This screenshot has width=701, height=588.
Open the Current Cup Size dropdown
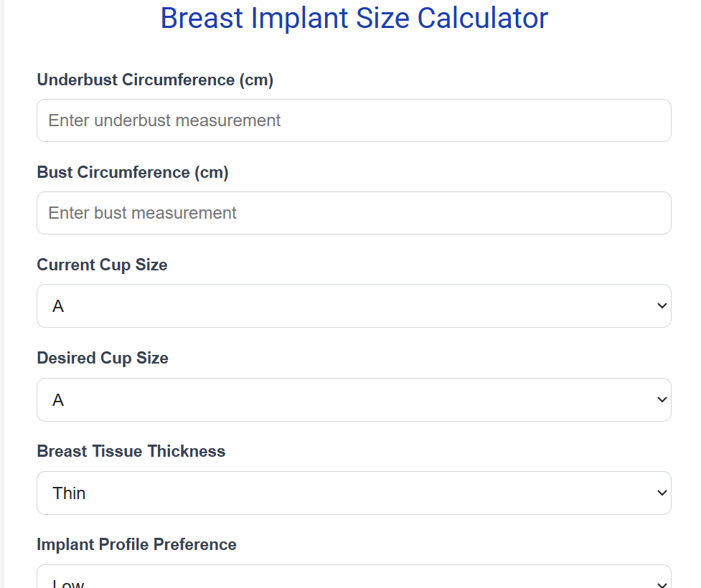tap(353, 306)
